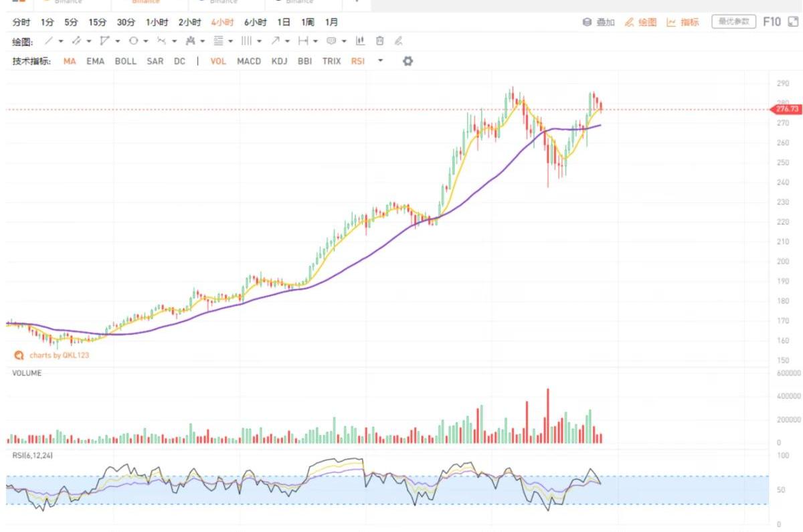
Task: Click the fullscreen expand icon
Action: 794,22
